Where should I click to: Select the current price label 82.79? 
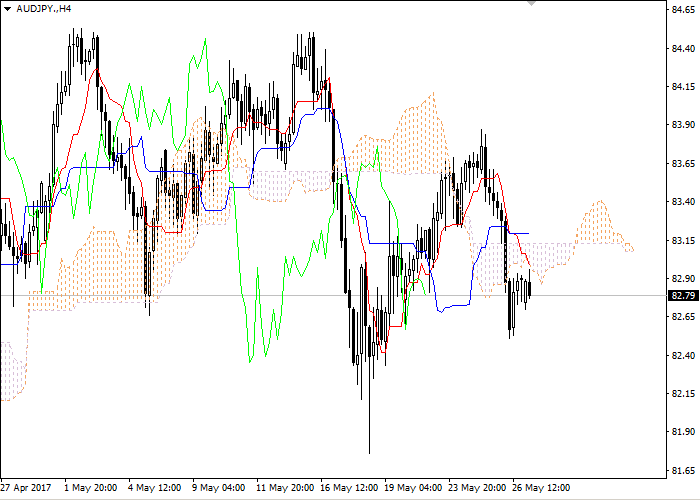683,296
